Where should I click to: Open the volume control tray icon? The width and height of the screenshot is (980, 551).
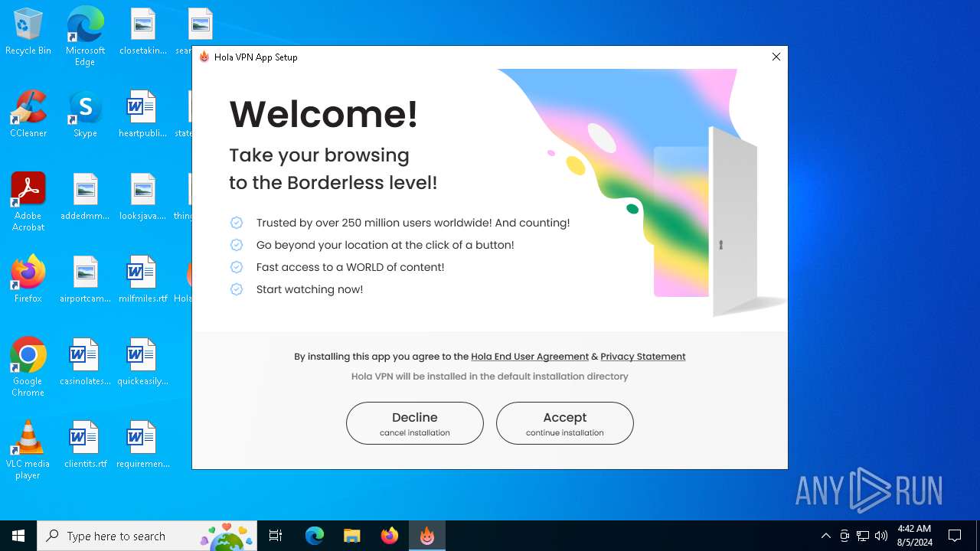point(881,536)
